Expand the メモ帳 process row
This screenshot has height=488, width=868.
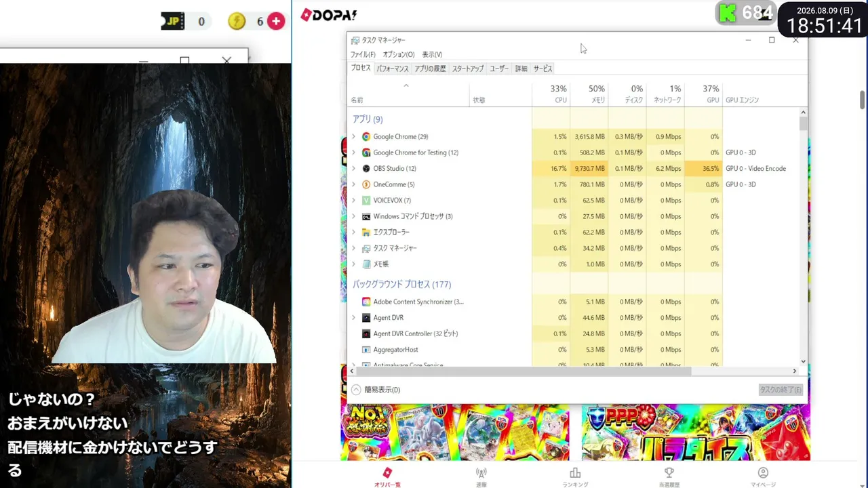pyautogui.click(x=353, y=264)
